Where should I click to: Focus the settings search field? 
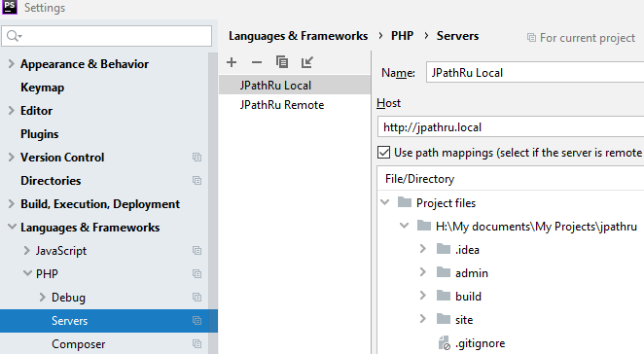point(107,36)
